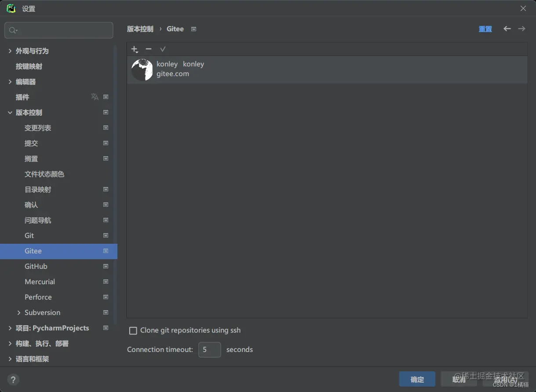Click project-level icon beside Gitee breadcrumb

pos(194,29)
